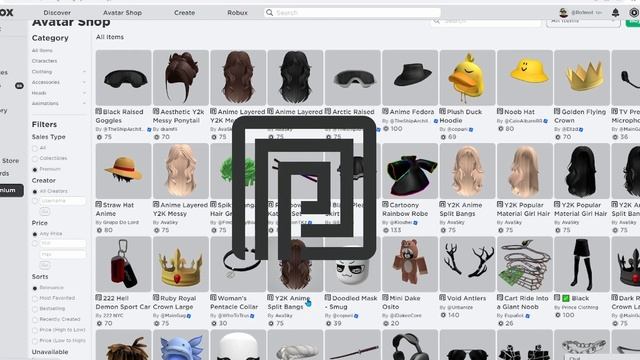Open the Anime Fedora hat thumbnail

(x=410, y=78)
